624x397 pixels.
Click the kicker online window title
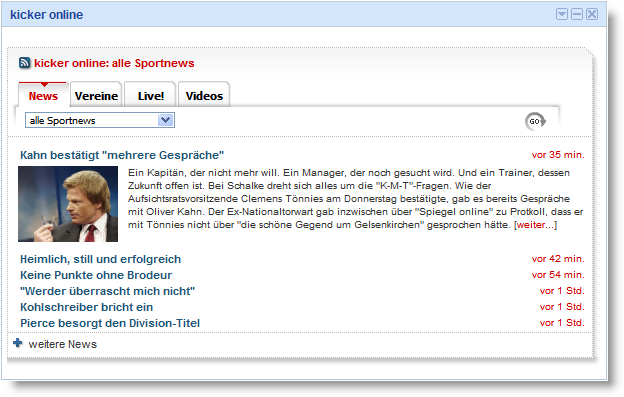47,15
